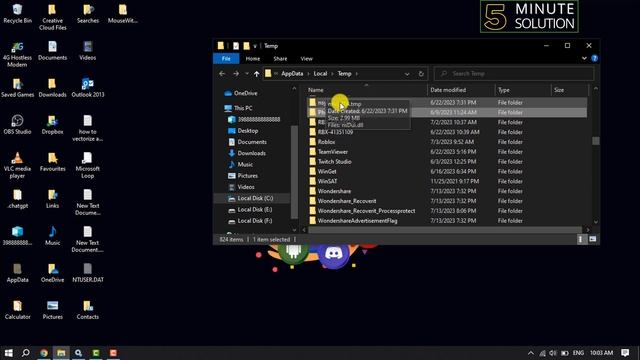Go back using the back arrow
This screenshot has height=360, width=640.
coord(222,74)
